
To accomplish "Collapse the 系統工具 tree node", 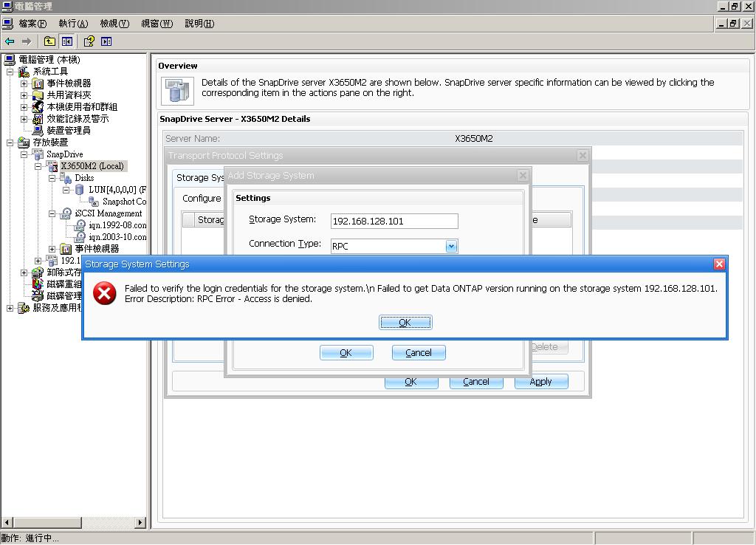I will coord(10,72).
